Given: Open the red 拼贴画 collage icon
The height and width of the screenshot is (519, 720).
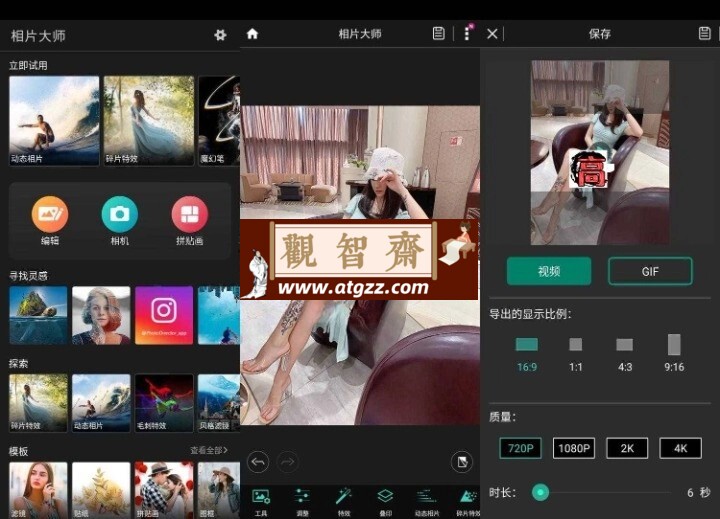Looking at the screenshot, I should click(x=190, y=214).
